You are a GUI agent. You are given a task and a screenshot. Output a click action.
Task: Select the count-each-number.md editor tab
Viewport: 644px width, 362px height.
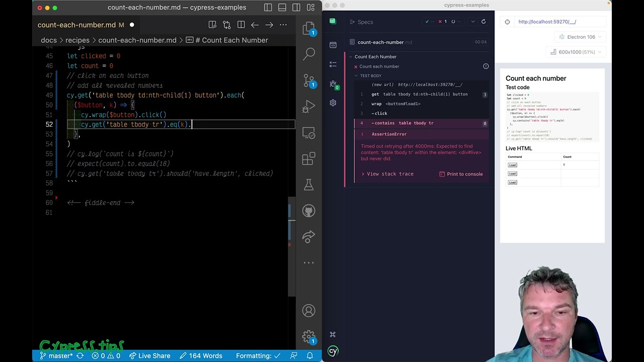pos(86,25)
